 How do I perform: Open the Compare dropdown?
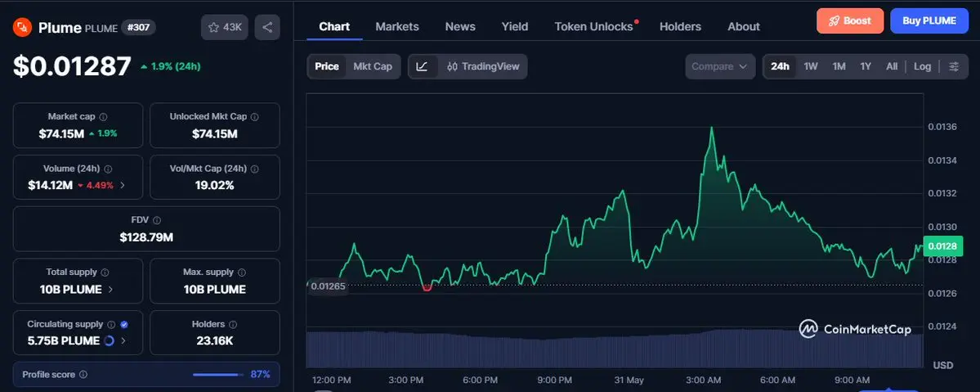720,66
